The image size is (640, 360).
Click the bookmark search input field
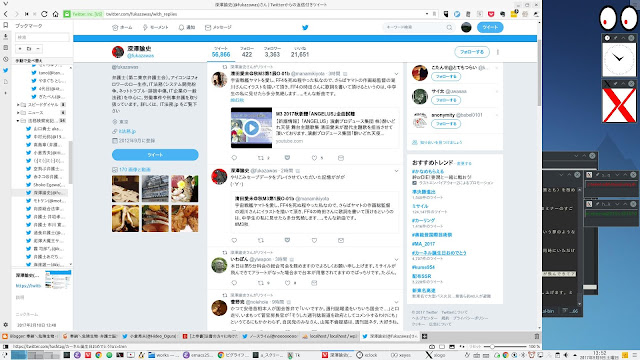coord(42,37)
